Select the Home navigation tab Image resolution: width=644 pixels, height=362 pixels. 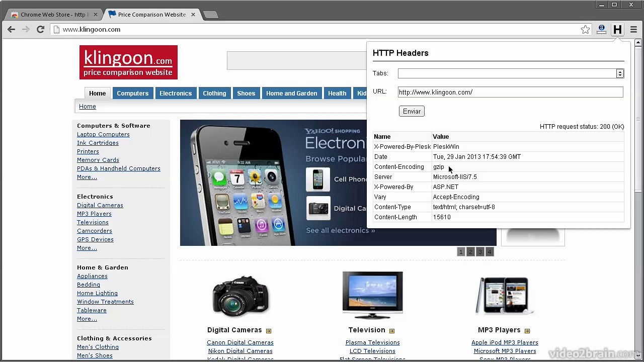click(x=98, y=93)
